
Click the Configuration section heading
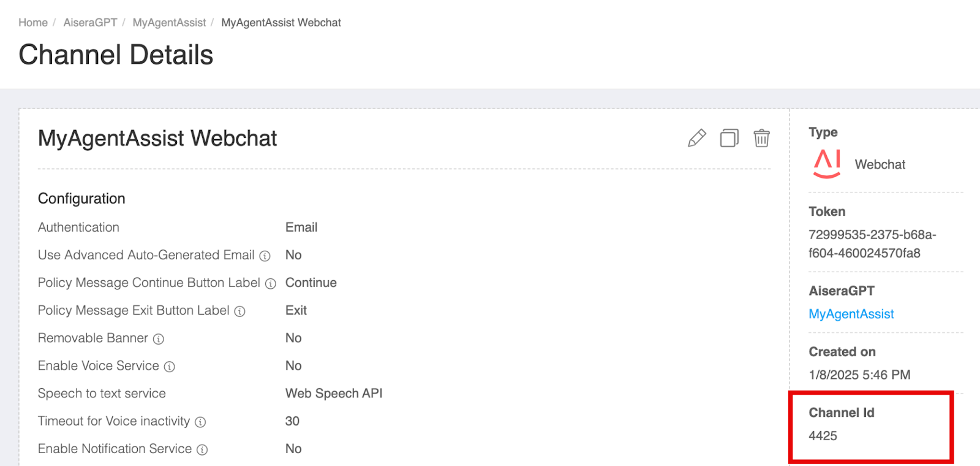pos(81,199)
